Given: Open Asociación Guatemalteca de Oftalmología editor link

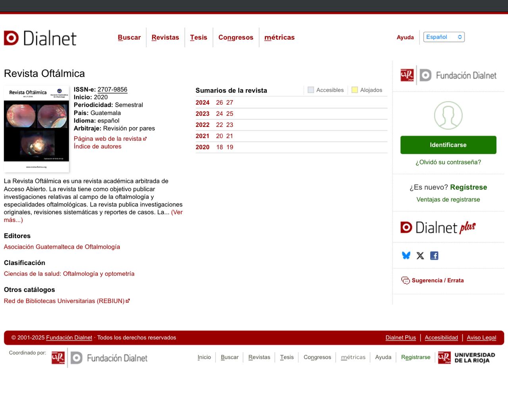Looking at the screenshot, I should click(62, 247).
